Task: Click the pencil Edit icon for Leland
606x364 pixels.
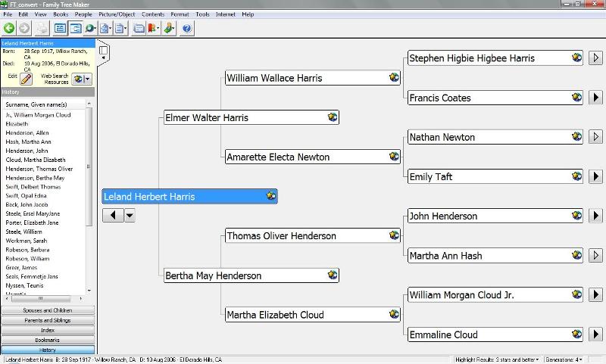Action: (26, 78)
